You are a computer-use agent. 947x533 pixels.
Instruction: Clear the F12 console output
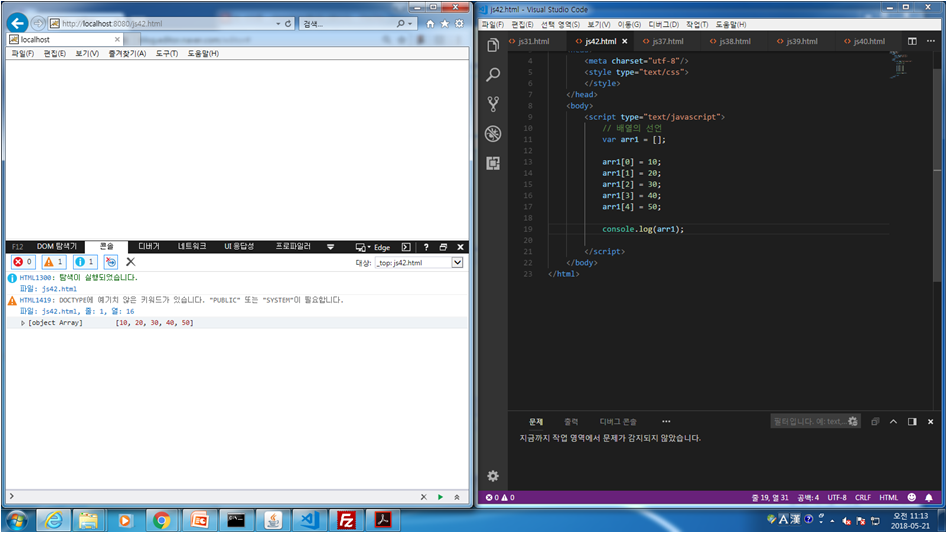tap(130, 262)
